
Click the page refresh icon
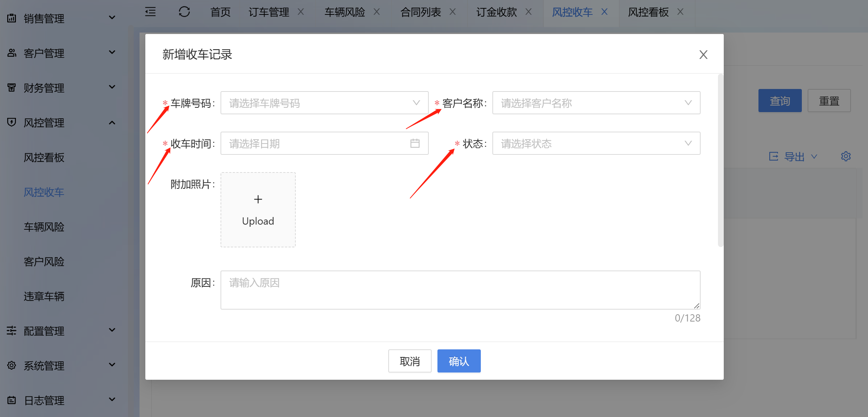coord(184,12)
